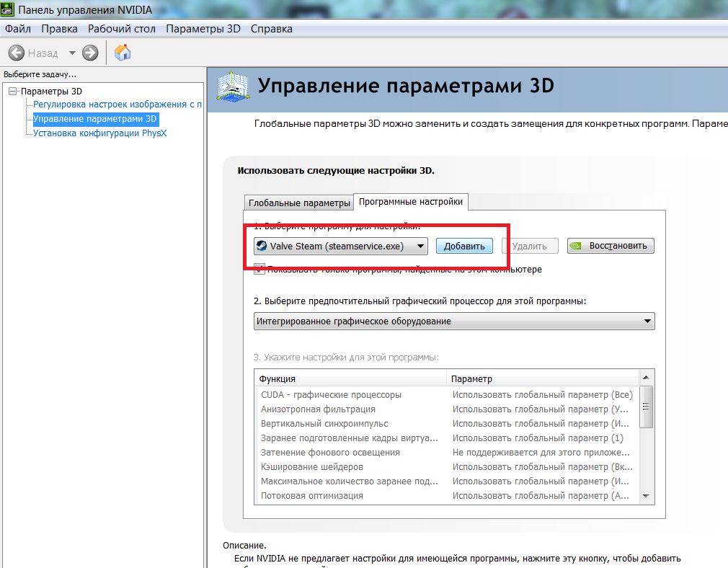The image size is (728, 568).
Task: Select Потоковая оптимизация row
Action: click(x=448, y=495)
